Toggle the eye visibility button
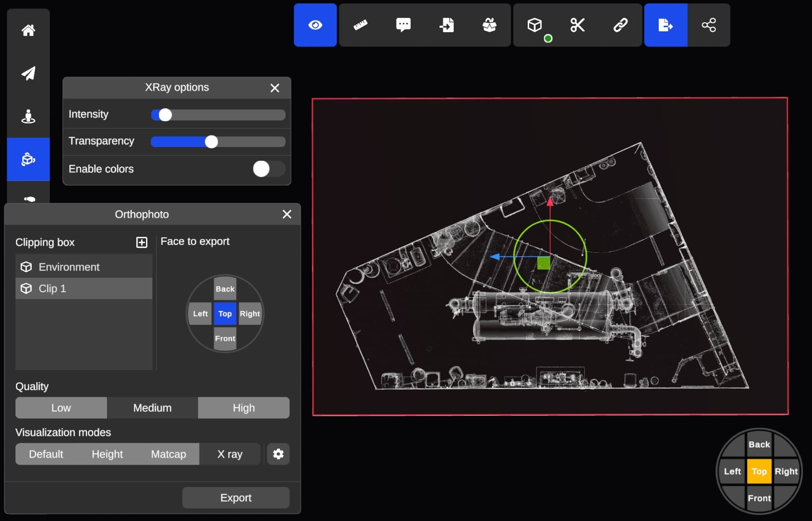The image size is (812, 521). click(315, 25)
